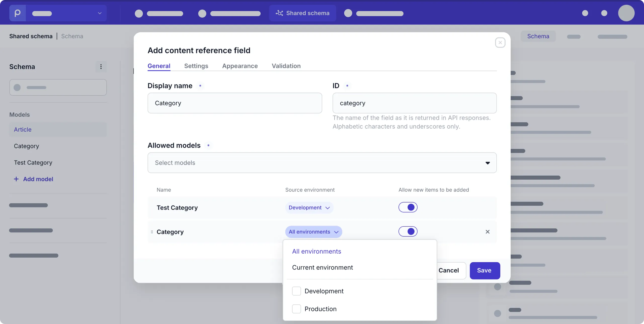Choose All environments in the dropdown list
Image resolution: width=644 pixels, height=324 pixels.
pyautogui.click(x=316, y=251)
